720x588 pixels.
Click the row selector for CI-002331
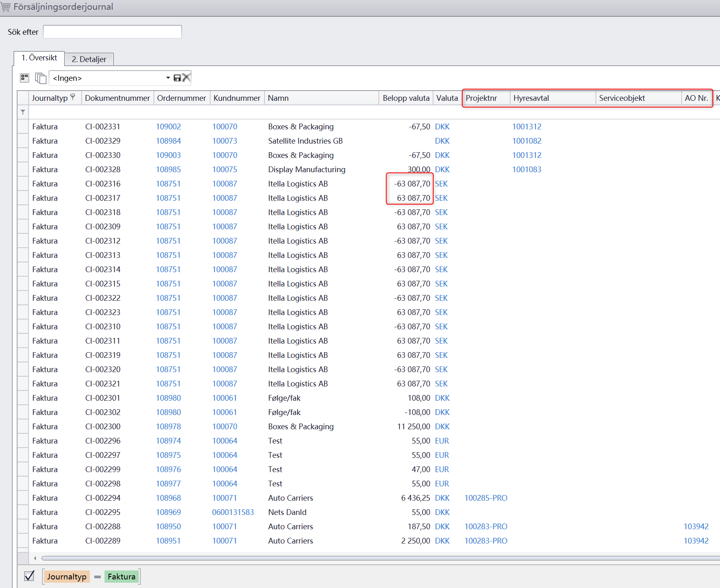click(23, 126)
